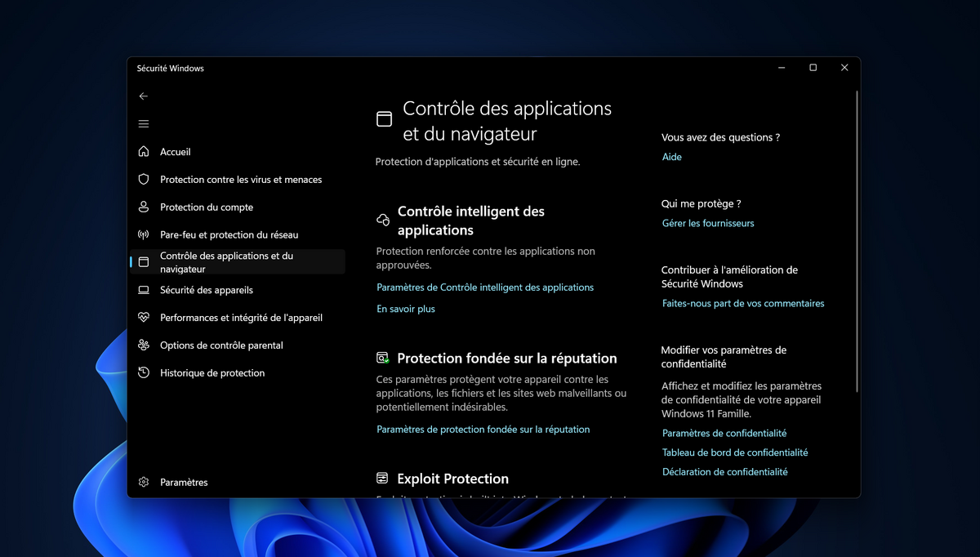The height and width of the screenshot is (557, 980).
Task: Click the Contrôle intelligent des applications icon
Action: [x=381, y=219]
